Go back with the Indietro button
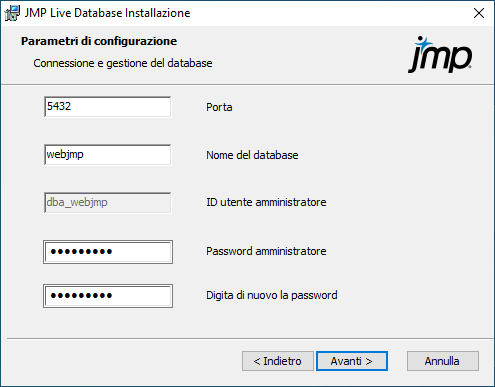 tap(278, 361)
